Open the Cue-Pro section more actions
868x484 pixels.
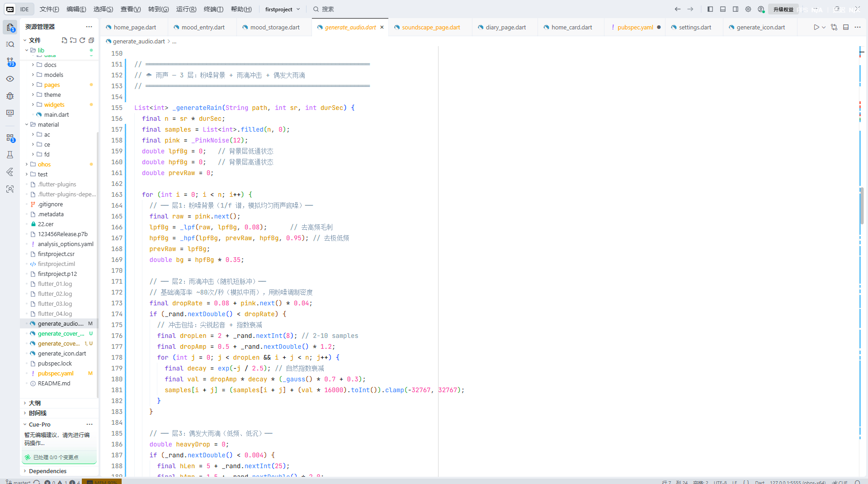point(90,424)
